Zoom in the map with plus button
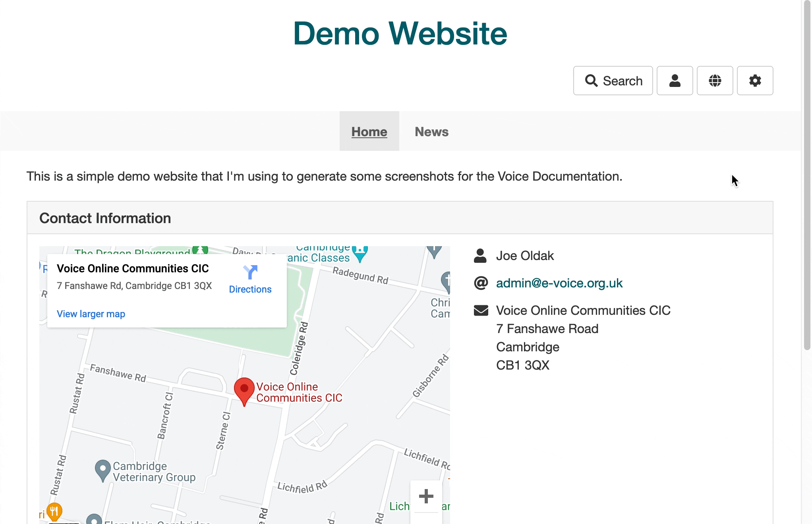This screenshot has width=812, height=524. point(426,496)
